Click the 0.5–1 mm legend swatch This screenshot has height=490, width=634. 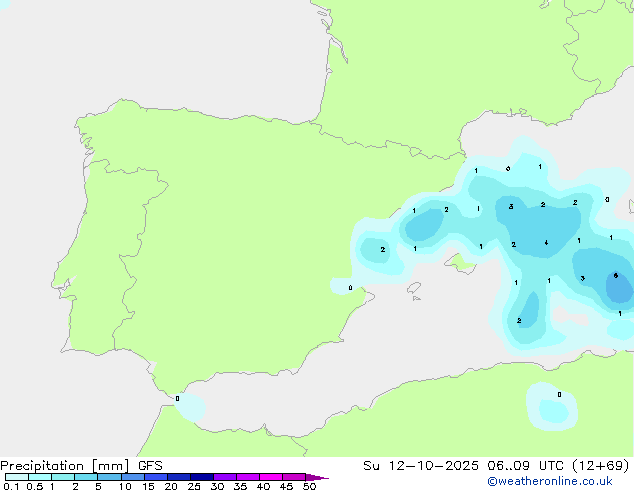pyautogui.click(x=40, y=477)
